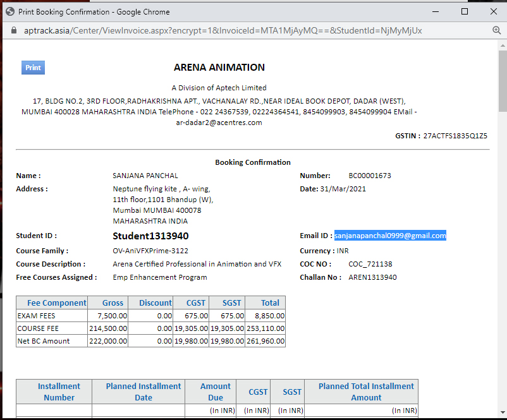Click the ar-dadar2@acentres.com email text
507x420 pixels.
coord(219,123)
